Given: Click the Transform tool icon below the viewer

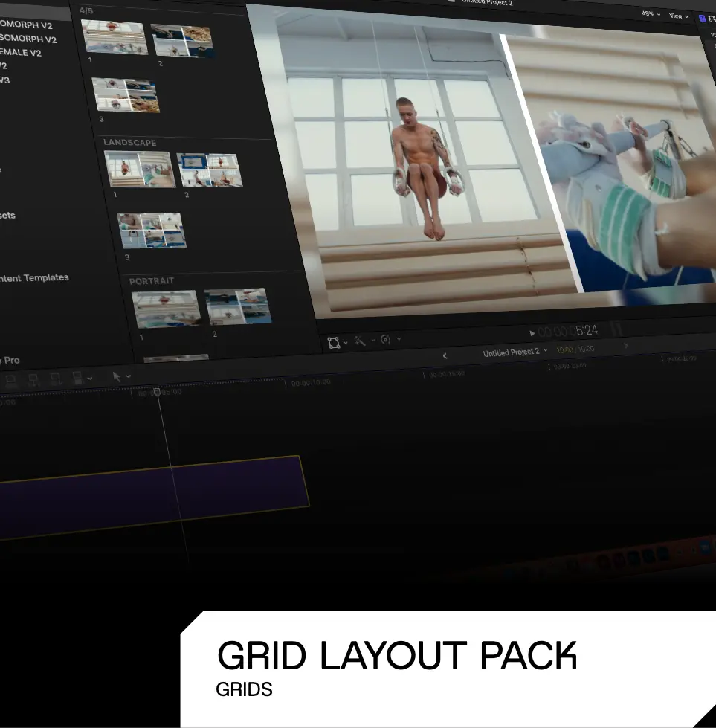Looking at the screenshot, I should [x=334, y=343].
